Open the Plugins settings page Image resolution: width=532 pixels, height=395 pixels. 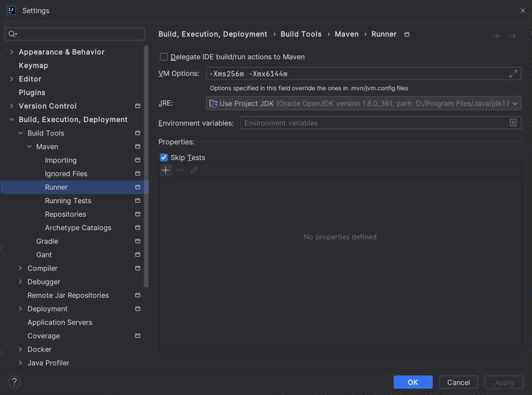tap(32, 92)
